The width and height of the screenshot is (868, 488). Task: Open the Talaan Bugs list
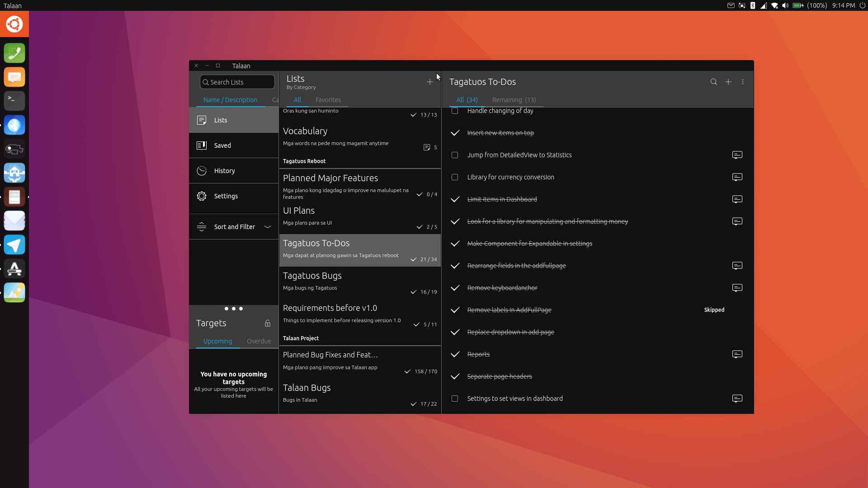pos(360,395)
